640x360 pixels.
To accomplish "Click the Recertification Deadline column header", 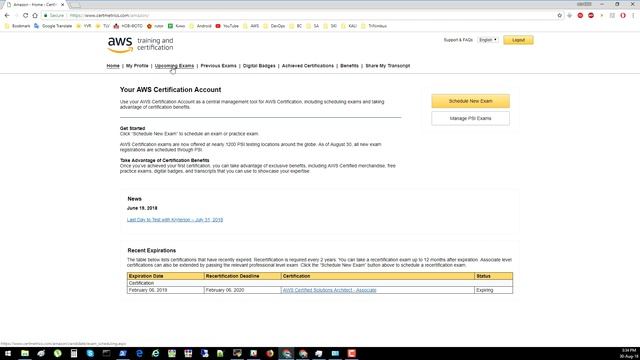I will click(242, 276).
